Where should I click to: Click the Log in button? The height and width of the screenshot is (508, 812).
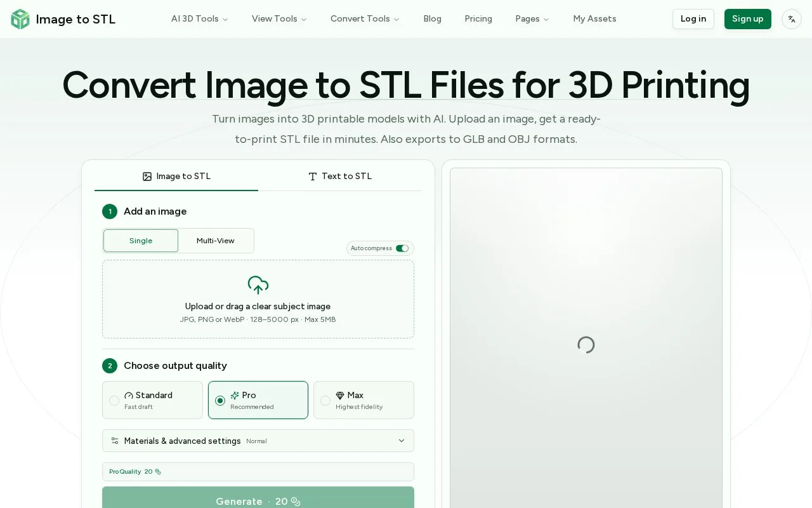pos(693,19)
